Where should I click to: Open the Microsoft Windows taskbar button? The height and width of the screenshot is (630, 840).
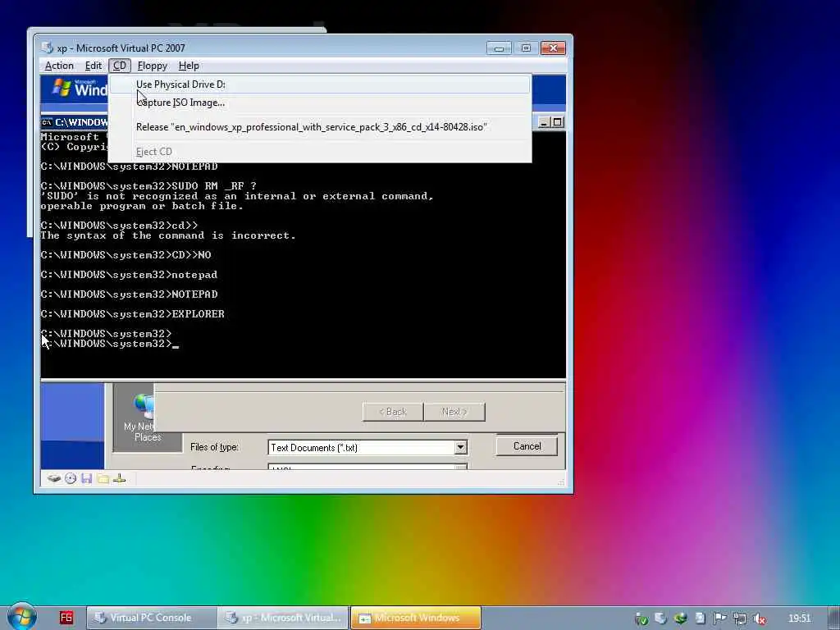[x=416, y=618]
